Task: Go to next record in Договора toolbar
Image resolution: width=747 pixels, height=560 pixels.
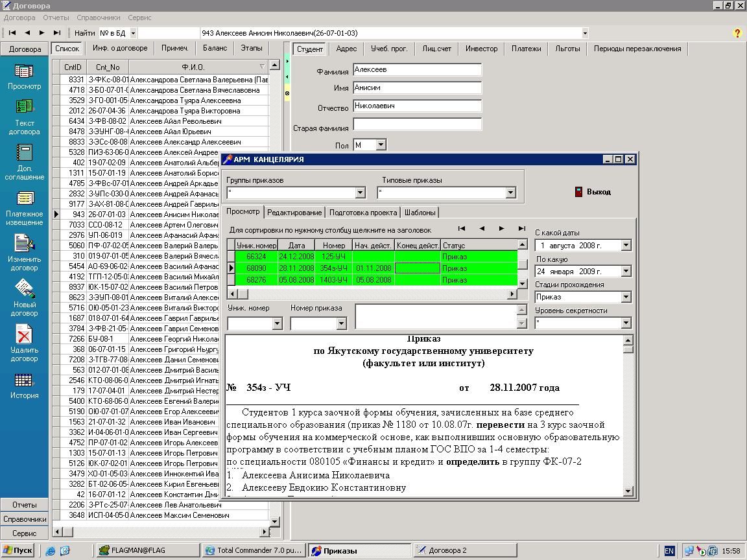Action: point(42,33)
